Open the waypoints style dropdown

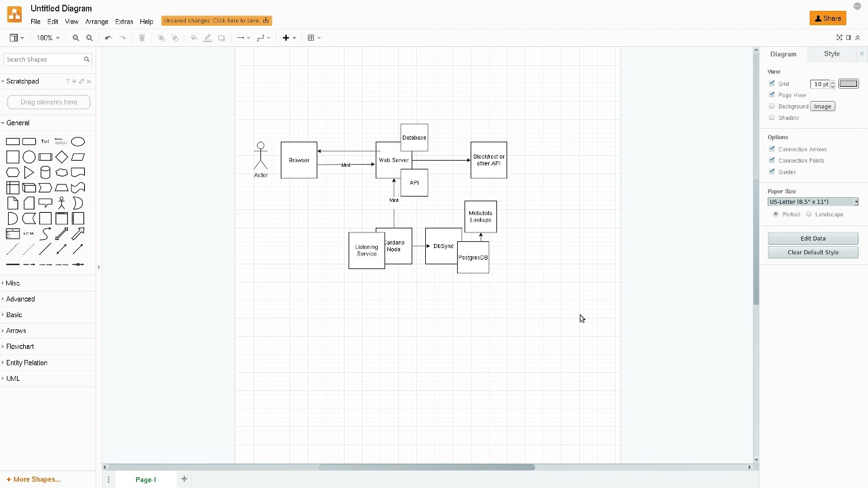click(264, 38)
